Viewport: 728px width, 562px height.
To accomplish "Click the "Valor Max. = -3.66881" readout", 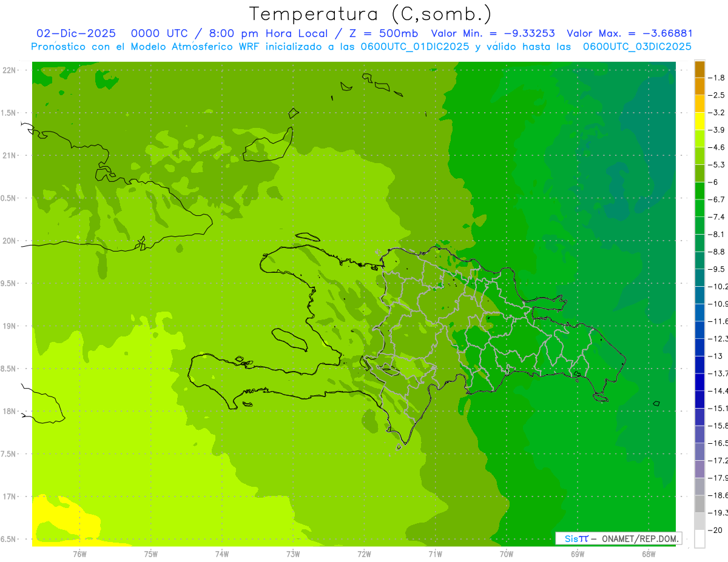I will 629,33.
